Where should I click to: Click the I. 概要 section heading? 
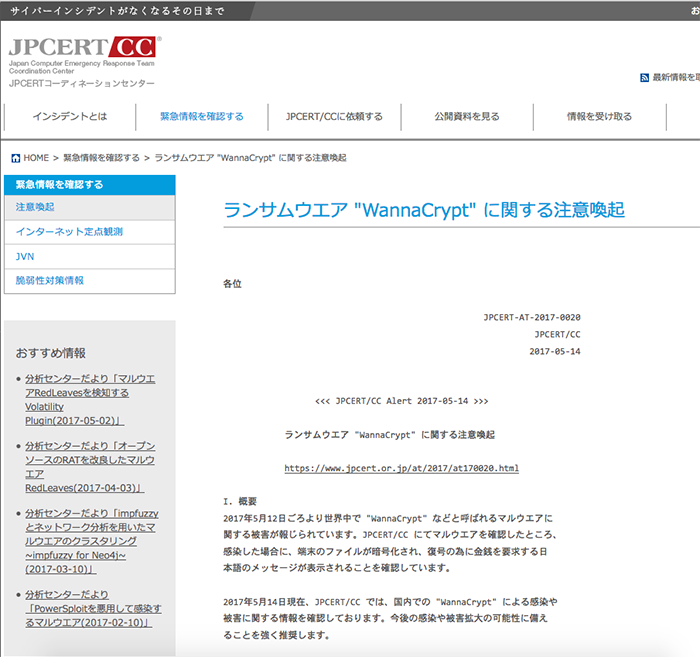(240, 502)
